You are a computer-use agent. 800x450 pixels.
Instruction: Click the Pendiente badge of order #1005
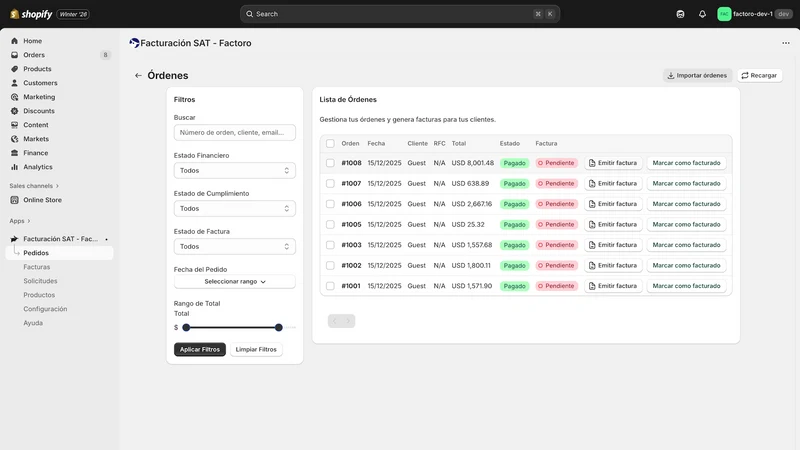[x=556, y=224]
